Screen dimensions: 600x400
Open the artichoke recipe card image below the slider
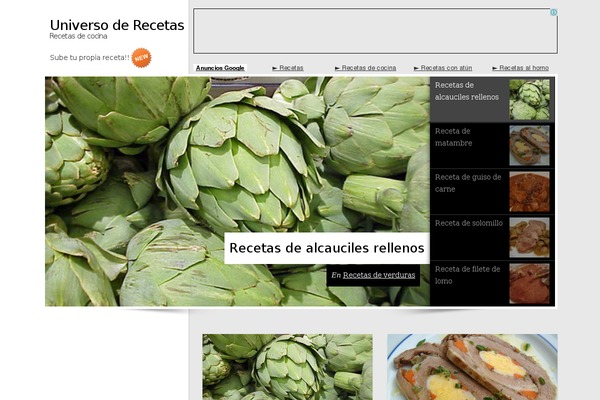click(287, 367)
